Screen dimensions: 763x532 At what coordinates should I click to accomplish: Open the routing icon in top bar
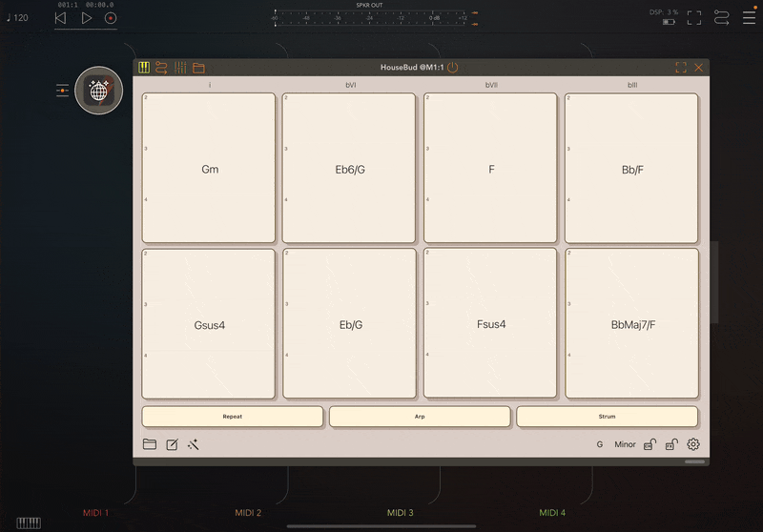[721, 18]
